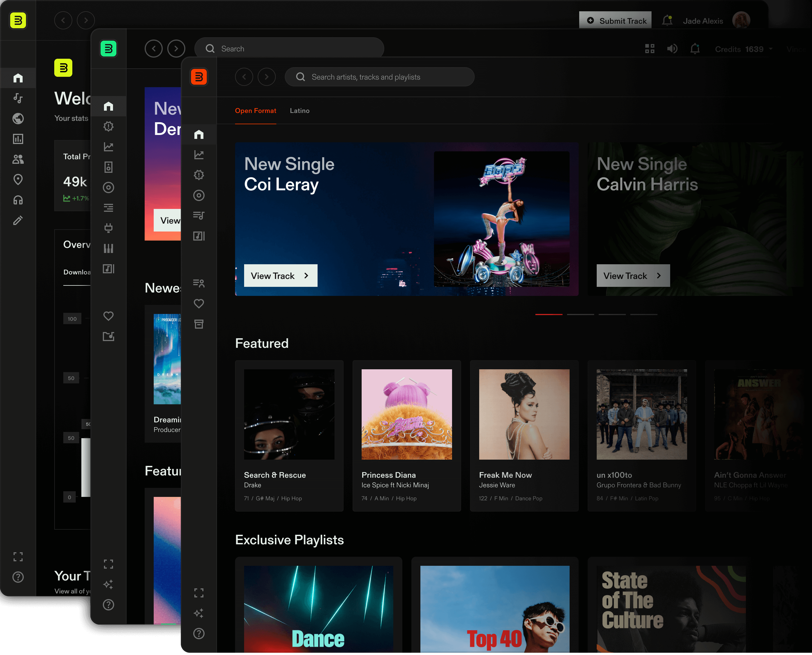Open notifications via the bell icon
Image resolution: width=812 pixels, height=655 pixels.
[695, 49]
